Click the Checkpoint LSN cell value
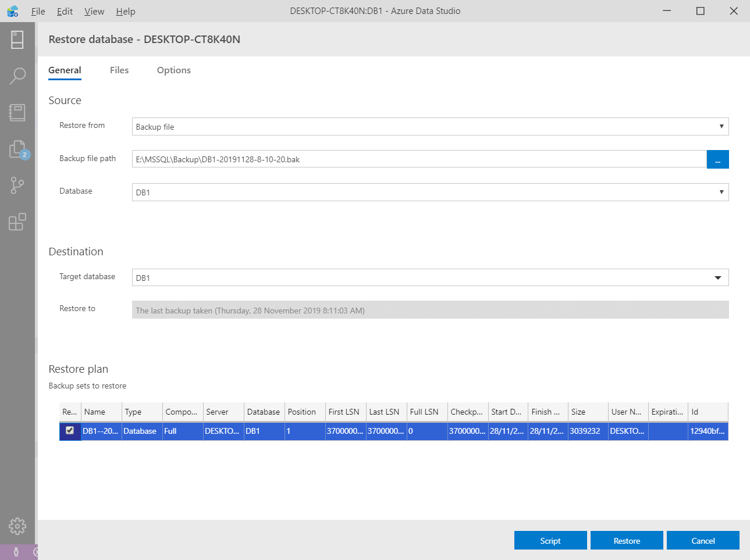The image size is (750, 560). tap(468, 431)
